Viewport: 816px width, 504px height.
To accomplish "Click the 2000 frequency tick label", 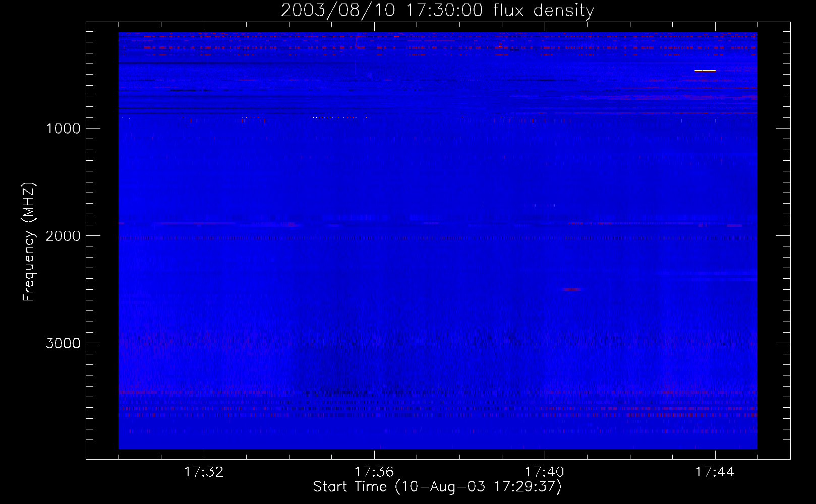I will click(63, 236).
